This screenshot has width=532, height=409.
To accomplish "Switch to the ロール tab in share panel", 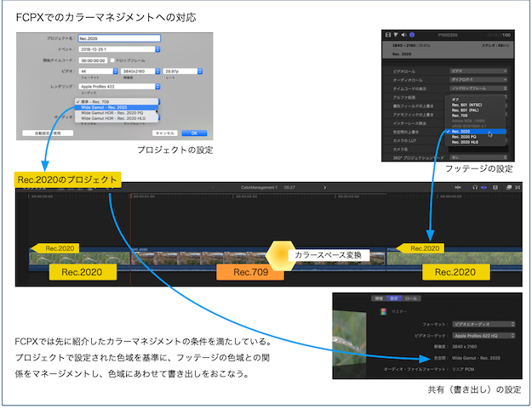I will point(410,298).
